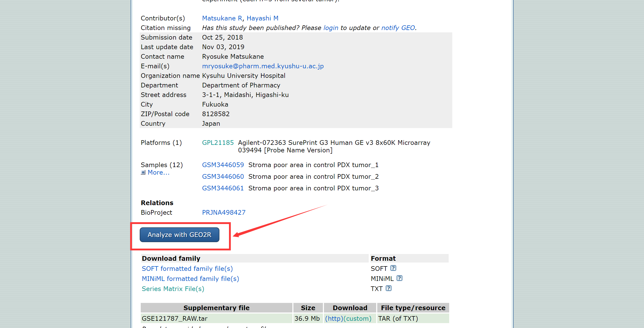Image resolution: width=644 pixels, height=328 pixels.
Task: Click the MINiML format help icon
Action: [x=399, y=278]
